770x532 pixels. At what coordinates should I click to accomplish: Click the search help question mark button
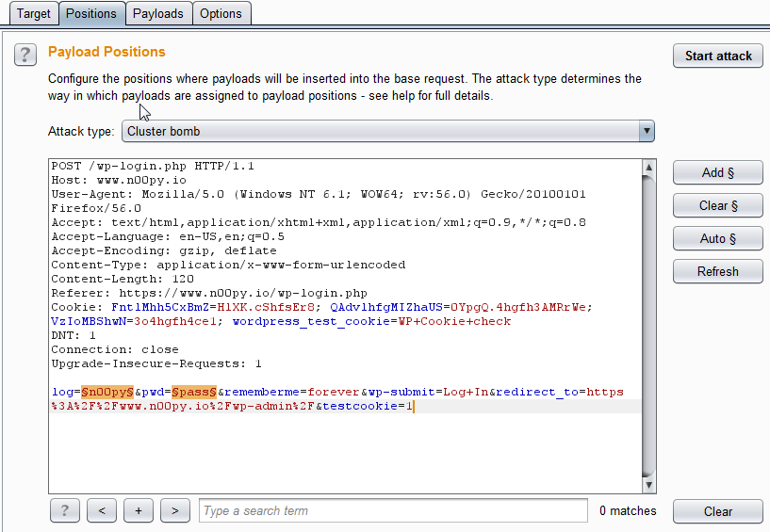pyautogui.click(x=64, y=511)
